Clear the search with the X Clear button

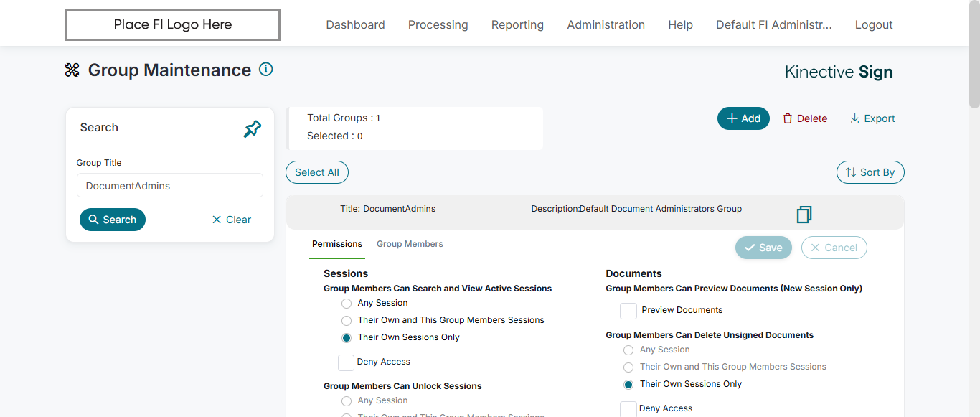231,220
